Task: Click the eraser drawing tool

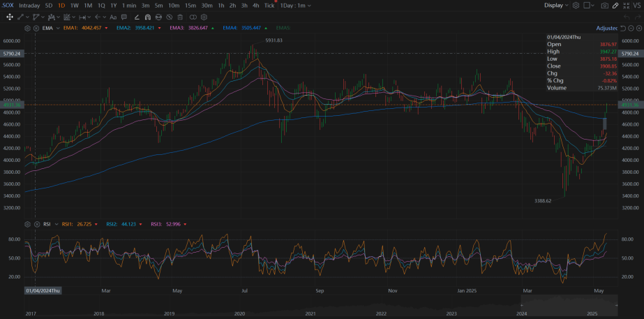Action: [x=137, y=17]
